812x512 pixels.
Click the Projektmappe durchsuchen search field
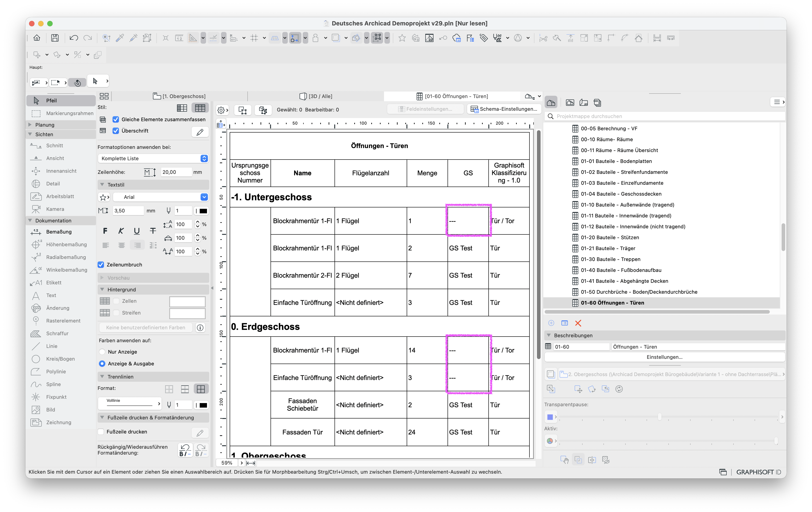point(665,116)
